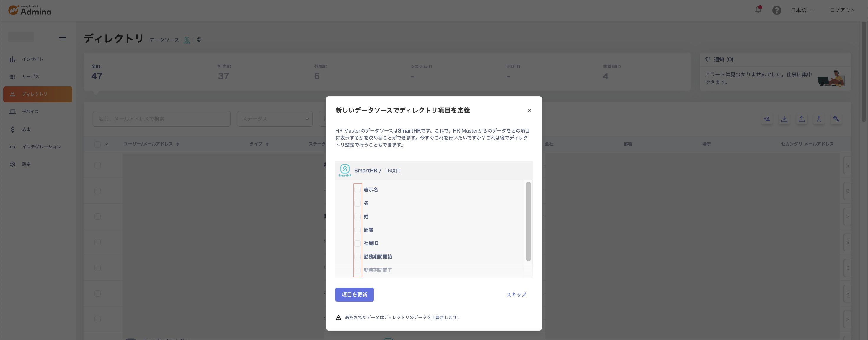
Task: Open the ステータス filter dropdown
Action: 275,119
